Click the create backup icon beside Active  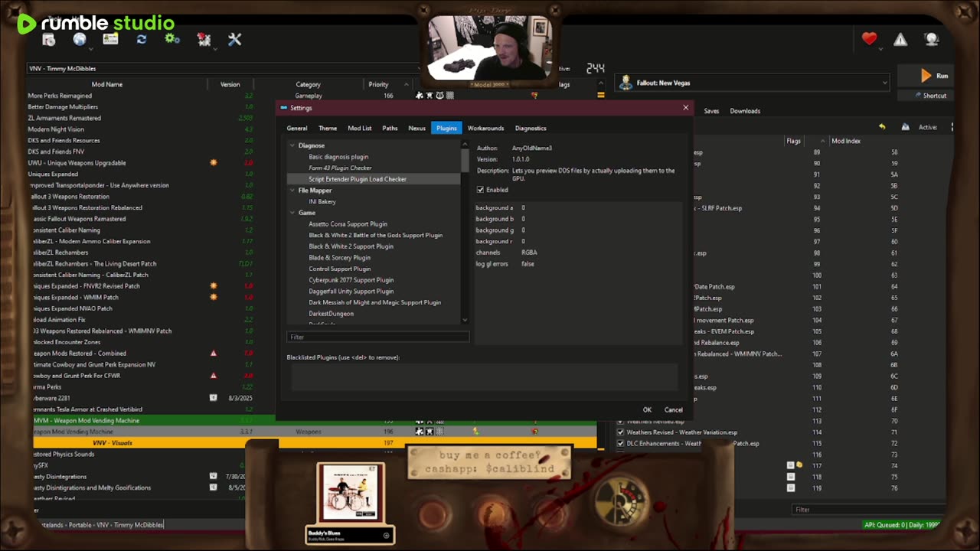905,127
